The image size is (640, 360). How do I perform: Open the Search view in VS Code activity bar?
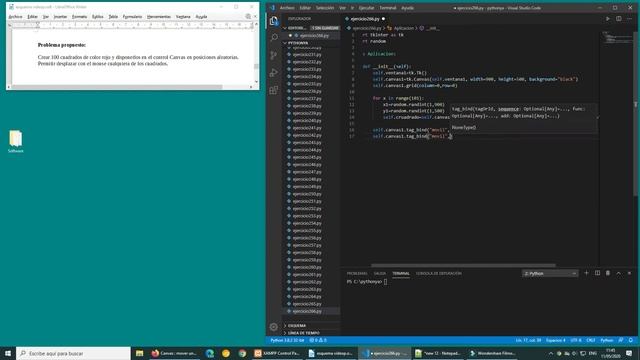(x=274, y=38)
